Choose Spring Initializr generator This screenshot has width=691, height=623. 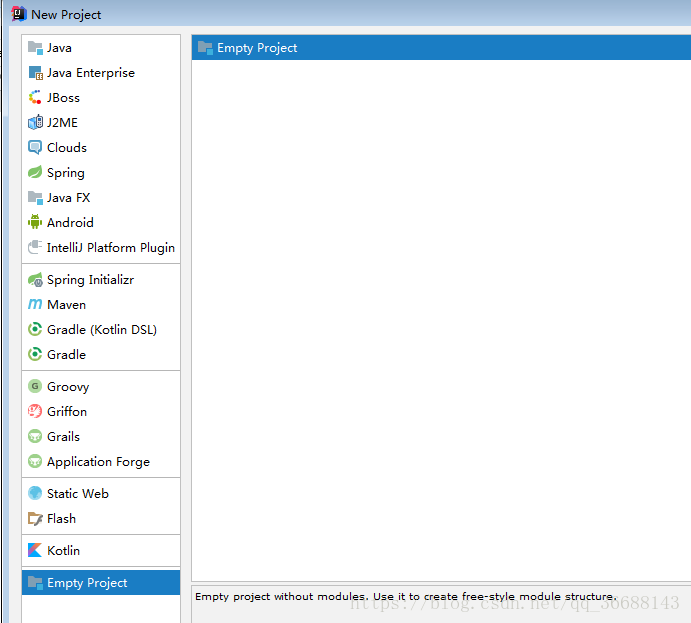tap(101, 280)
